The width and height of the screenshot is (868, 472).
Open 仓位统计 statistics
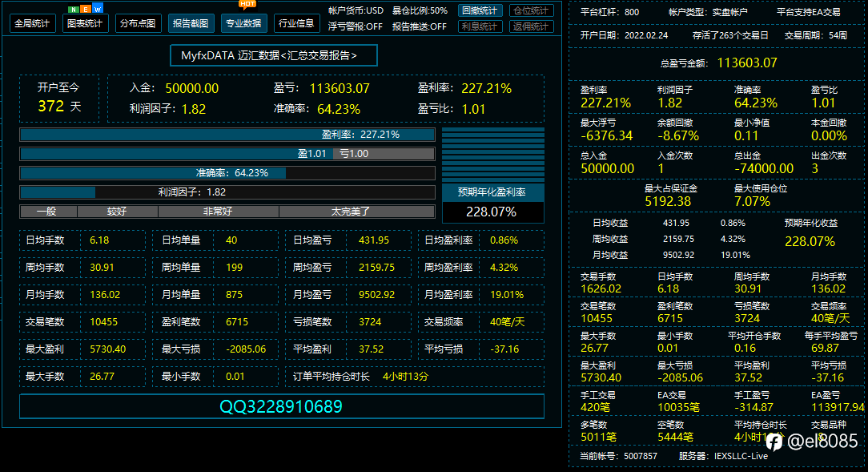point(532,10)
